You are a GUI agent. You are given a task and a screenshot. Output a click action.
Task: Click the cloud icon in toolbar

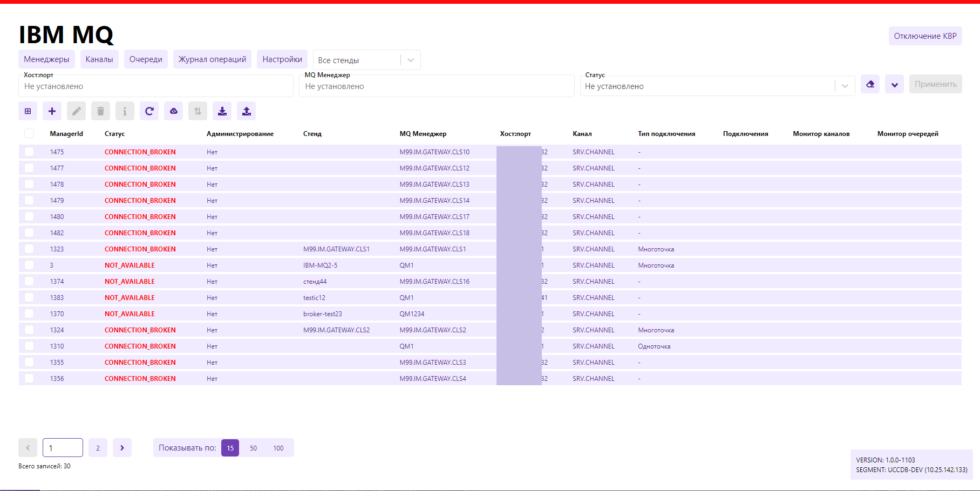click(x=173, y=111)
